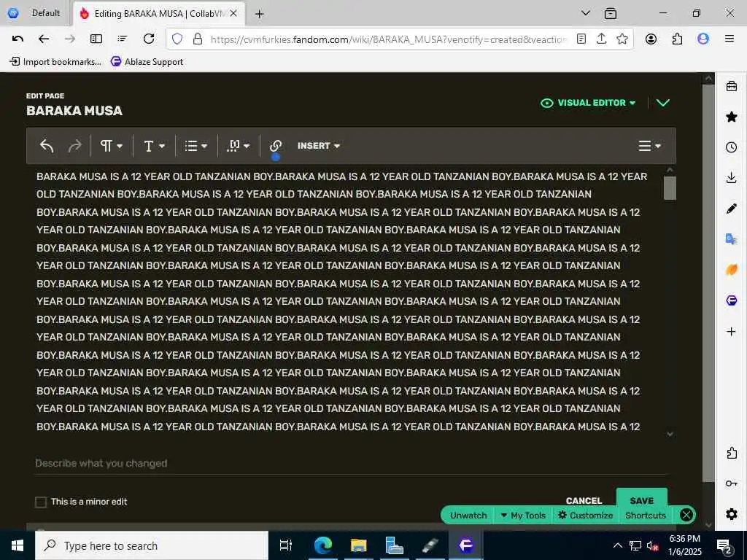
Task: Open sidebar pencil notes icon
Action: (731, 209)
